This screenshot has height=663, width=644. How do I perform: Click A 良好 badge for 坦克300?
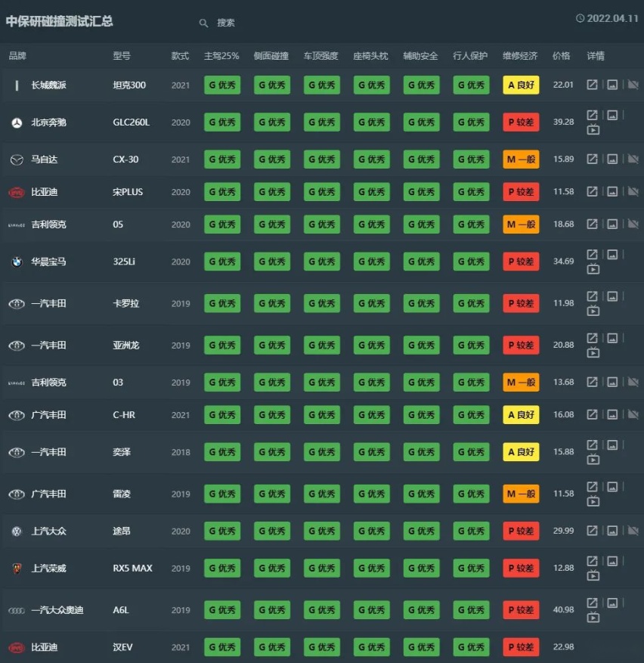click(521, 85)
